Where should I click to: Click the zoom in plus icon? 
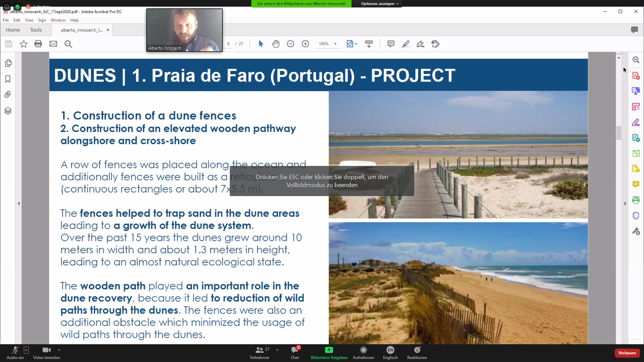coord(305,44)
